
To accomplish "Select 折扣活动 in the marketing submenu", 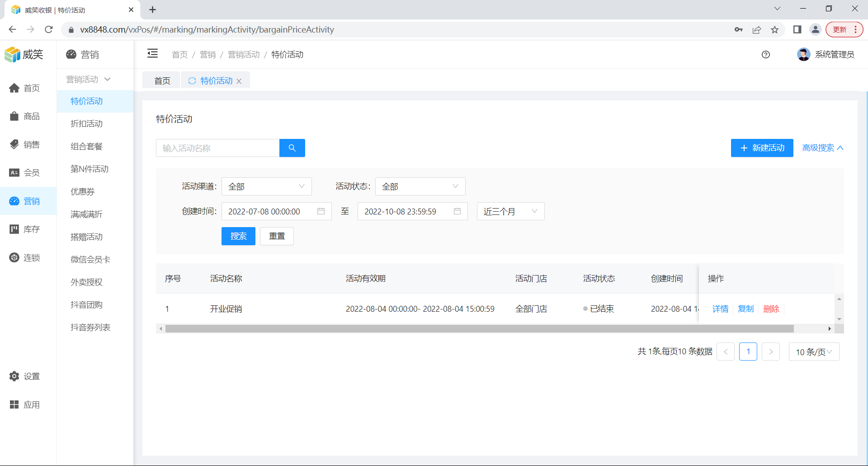I will (86, 124).
